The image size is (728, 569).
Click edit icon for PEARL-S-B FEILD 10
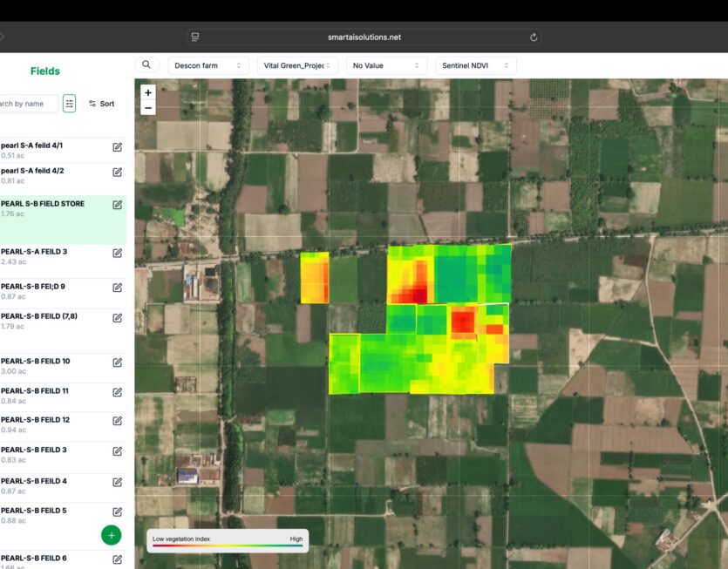coord(118,362)
